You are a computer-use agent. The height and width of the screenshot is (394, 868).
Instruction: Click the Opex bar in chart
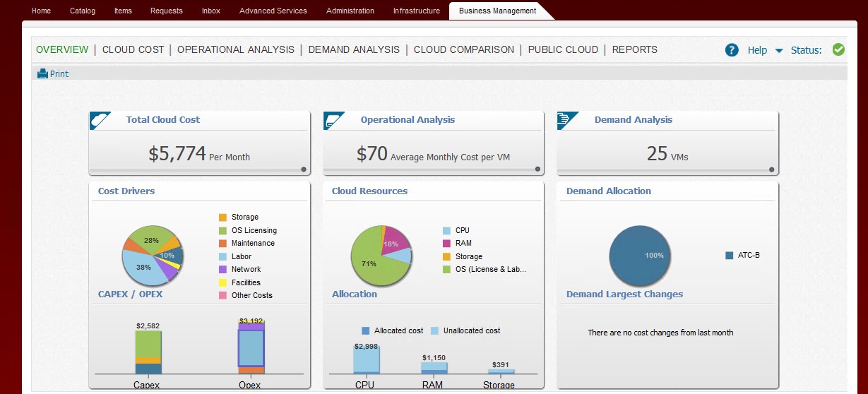click(251, 347)
